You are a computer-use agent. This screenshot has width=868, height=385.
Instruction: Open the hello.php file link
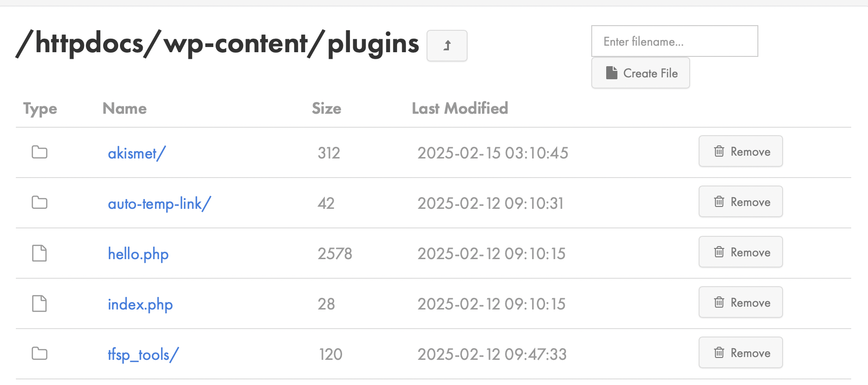click(138, 254)
